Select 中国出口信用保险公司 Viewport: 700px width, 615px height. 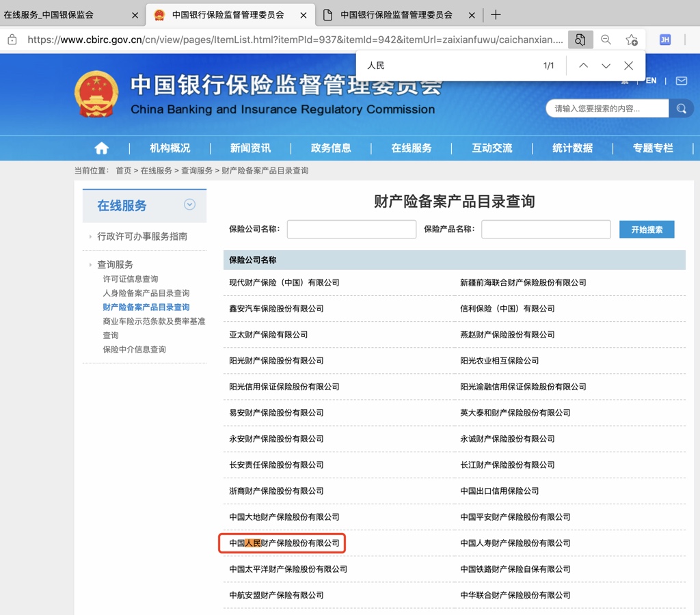tap(500, 491)
